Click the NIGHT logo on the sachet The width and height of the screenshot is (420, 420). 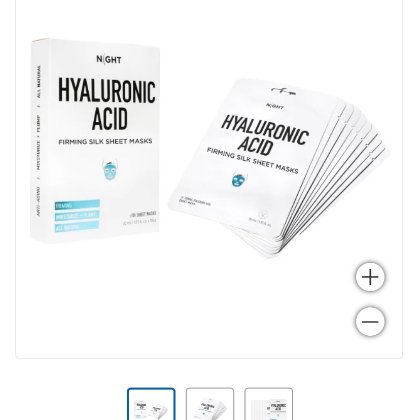point(275,106)
